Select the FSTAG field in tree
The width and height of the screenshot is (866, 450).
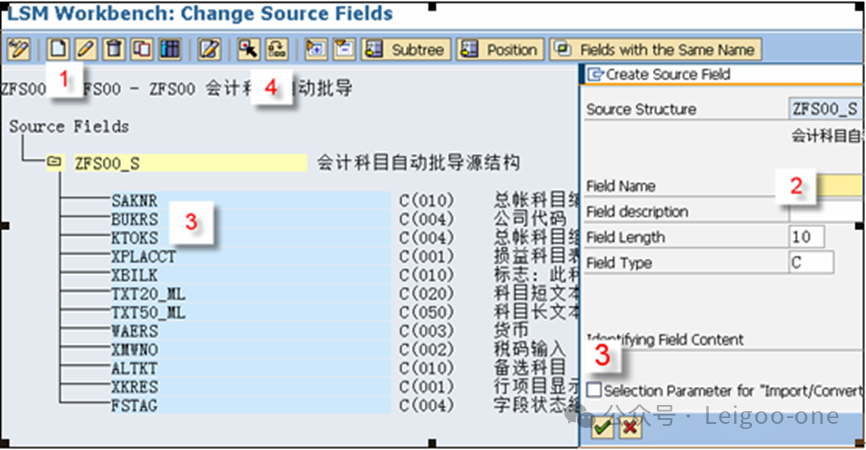tap(134, 405)
